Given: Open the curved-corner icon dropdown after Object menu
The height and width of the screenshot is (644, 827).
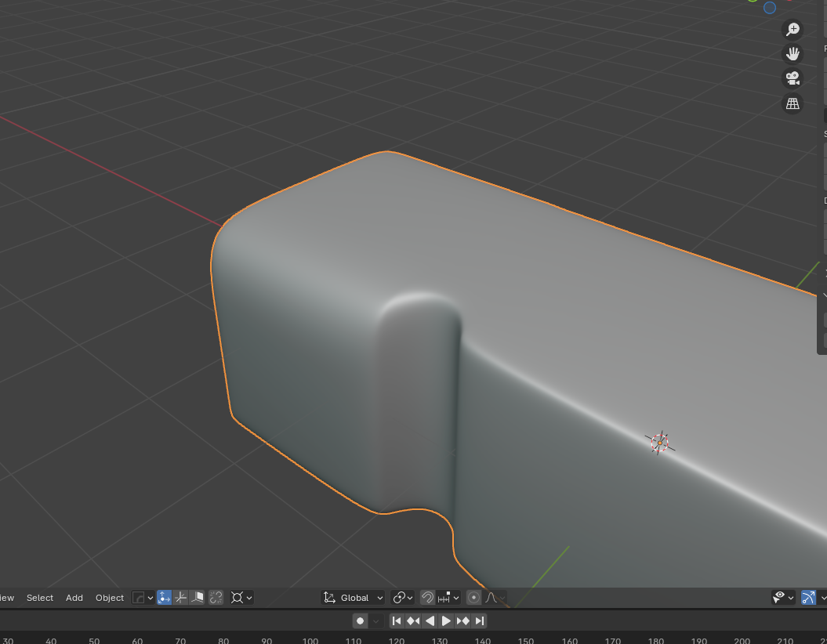Looking at the screenshot, I should click(143, 598).
